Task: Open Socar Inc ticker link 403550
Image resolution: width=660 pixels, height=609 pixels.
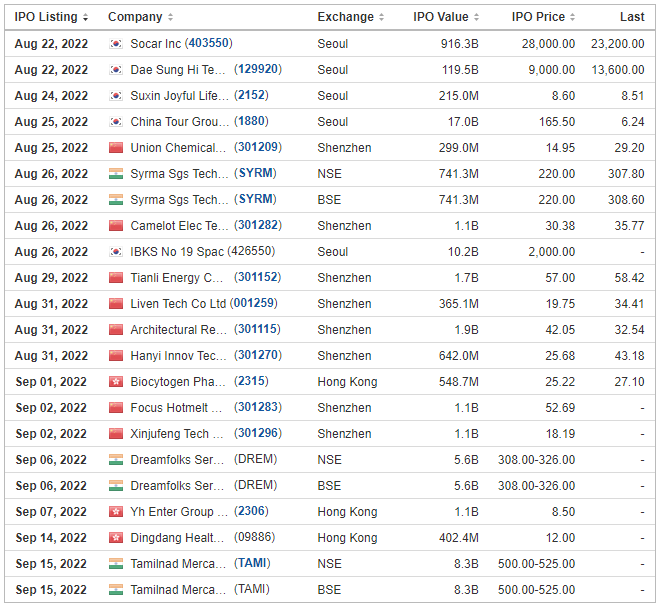Action: [208, 43]
